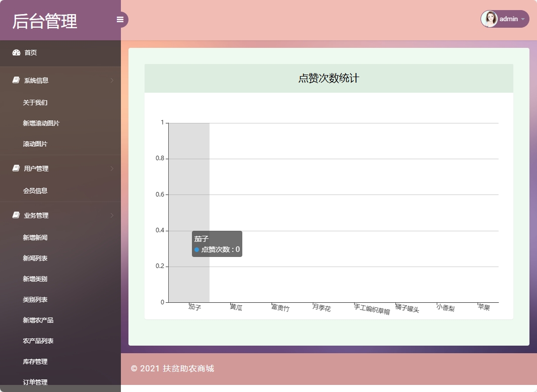
Task: Collapse the 系统信息 section chevron
Action: tap(112, 80)
